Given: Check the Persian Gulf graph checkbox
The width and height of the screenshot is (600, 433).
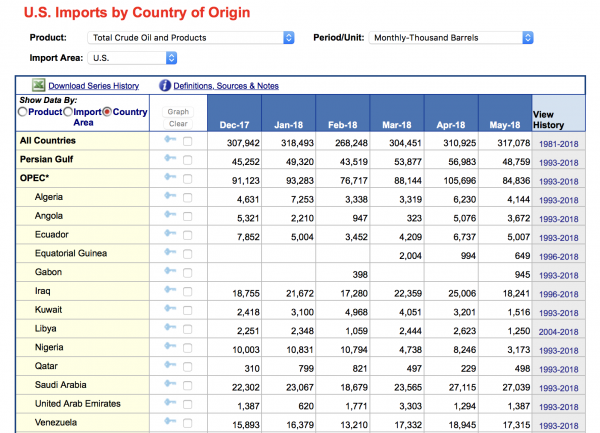Looking at the screenshot, I should [x=188, y=160].
